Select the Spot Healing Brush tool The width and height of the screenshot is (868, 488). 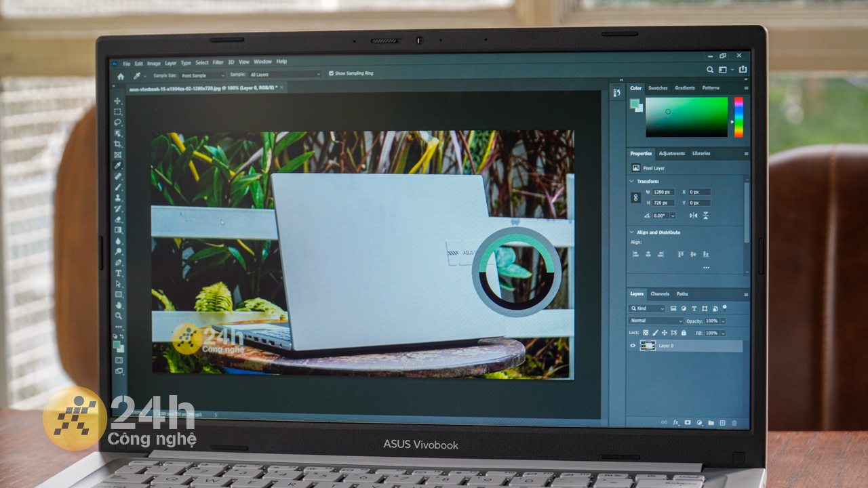coord(118,176)
